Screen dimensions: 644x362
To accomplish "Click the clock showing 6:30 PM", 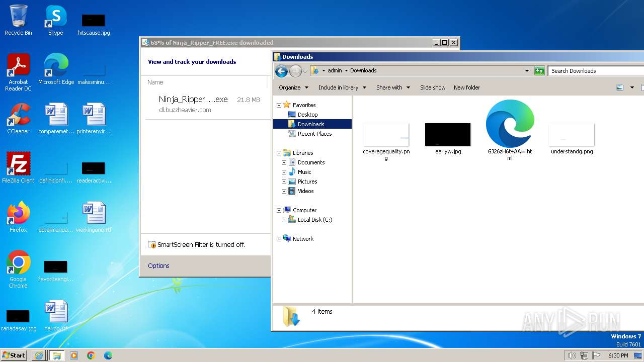I will click(x=618, y=355).
